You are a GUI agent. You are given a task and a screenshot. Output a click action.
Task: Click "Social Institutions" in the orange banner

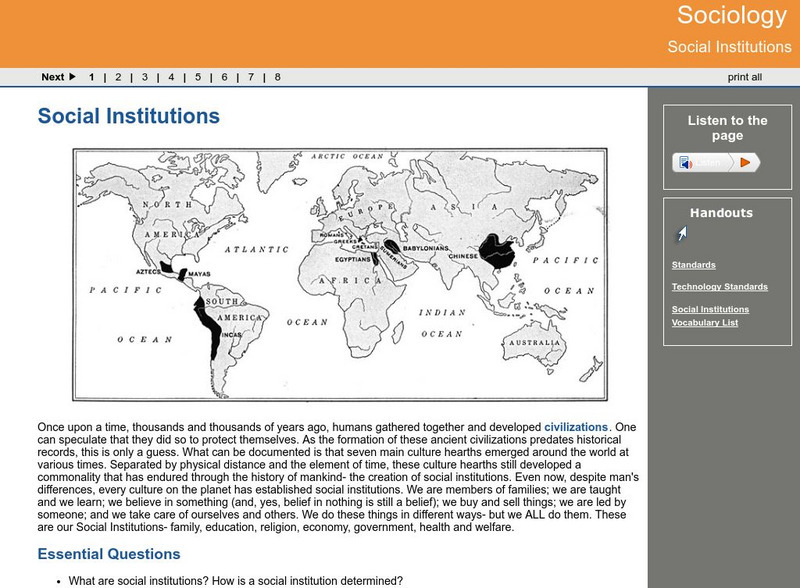click(x=729, y=48)
